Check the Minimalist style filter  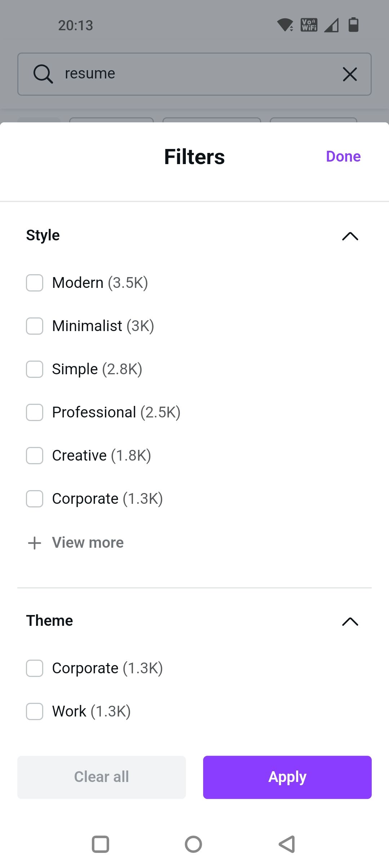coord(35,326)
